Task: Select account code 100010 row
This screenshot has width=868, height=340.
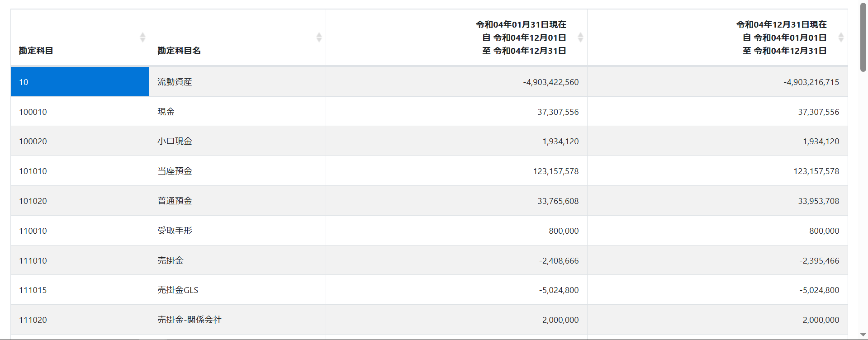Action: (x=33, y=112)
